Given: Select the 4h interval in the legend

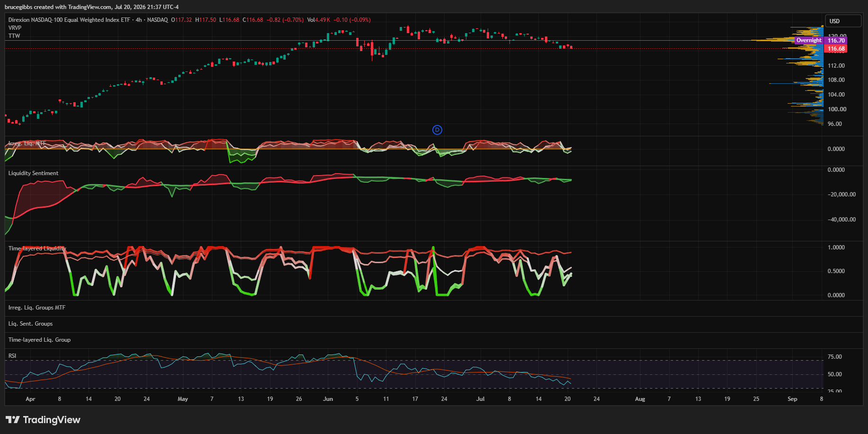Looking at the screenshot, I should pyautogui.click(x=139, y=20).
